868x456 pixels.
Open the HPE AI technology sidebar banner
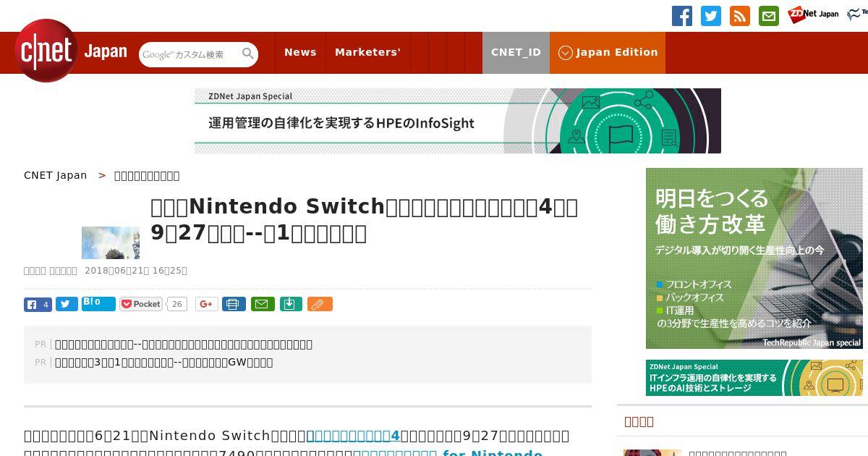click(x=754, y=378)
